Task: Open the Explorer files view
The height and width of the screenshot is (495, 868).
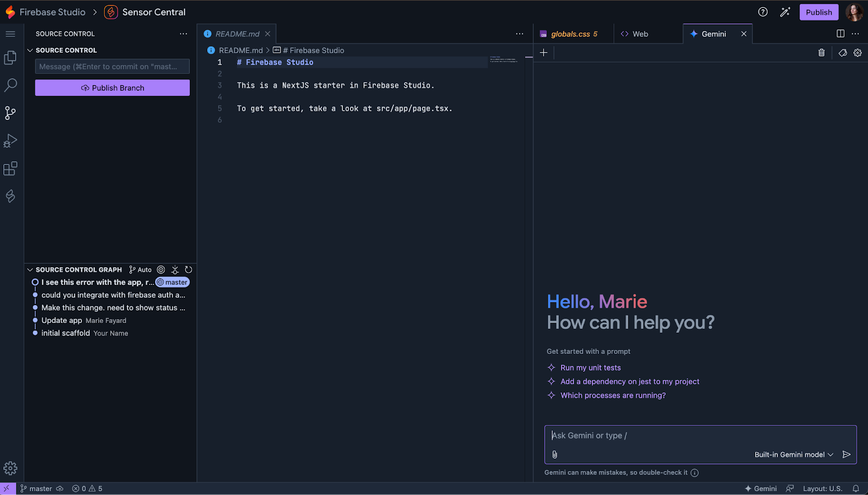Action: pyautogui.click(x=10, y=58)
